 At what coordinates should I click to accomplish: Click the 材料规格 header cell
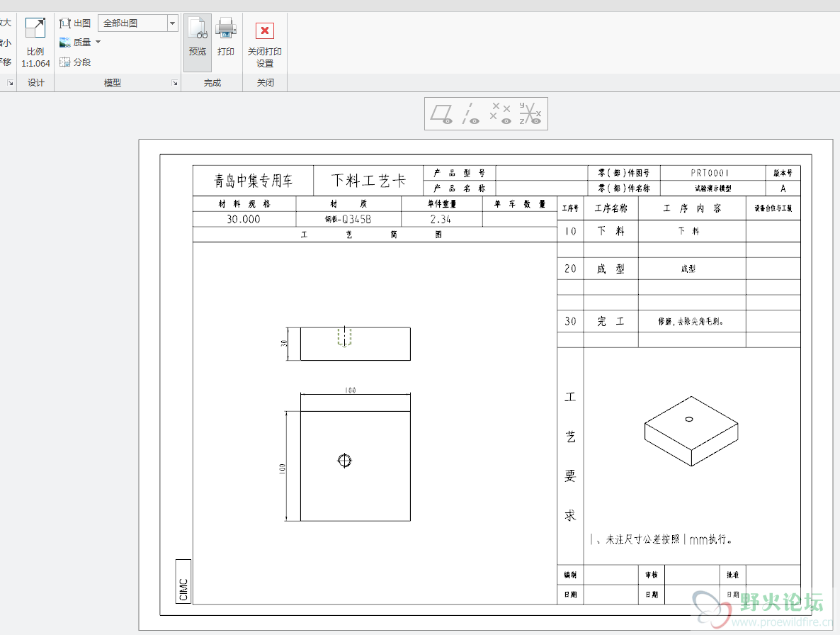tap(244, 203)
